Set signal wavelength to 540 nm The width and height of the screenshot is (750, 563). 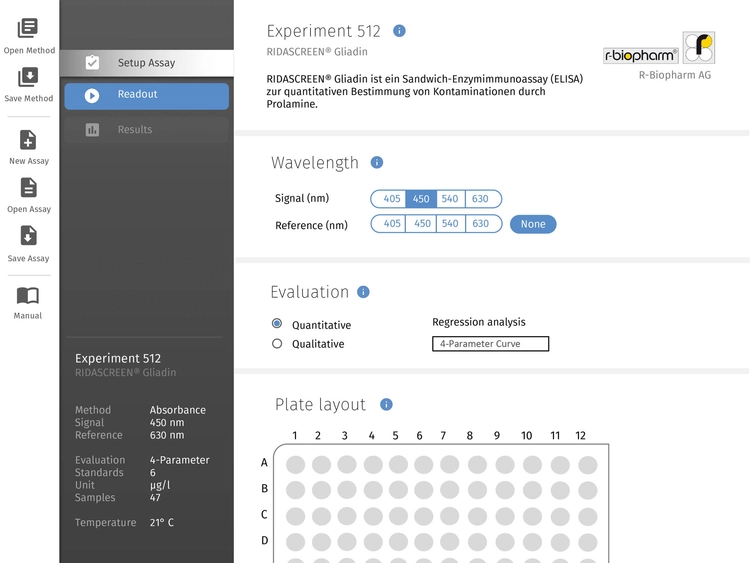pyautogui.click(x=450, y=199)
